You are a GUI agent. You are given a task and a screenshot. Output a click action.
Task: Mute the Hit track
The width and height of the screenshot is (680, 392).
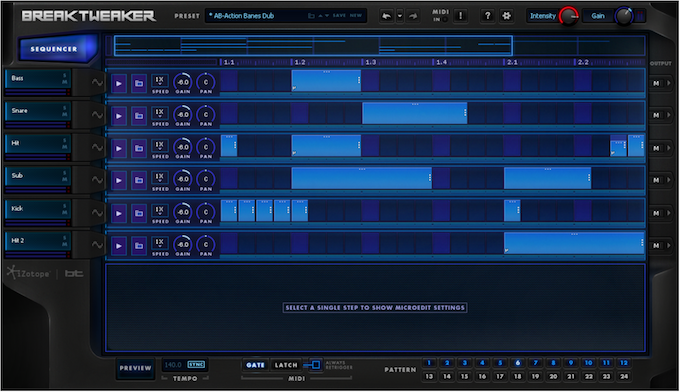(x=65, y=147)
